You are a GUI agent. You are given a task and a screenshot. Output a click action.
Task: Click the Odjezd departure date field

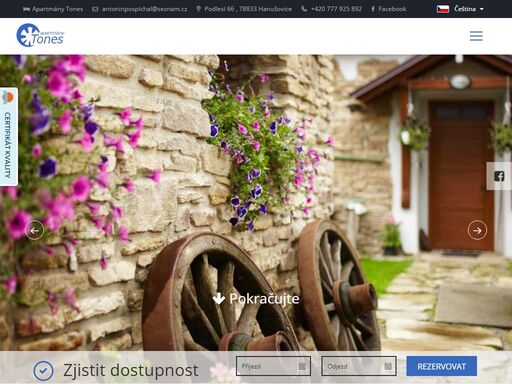pyautogui.click(x=359, y=366)
